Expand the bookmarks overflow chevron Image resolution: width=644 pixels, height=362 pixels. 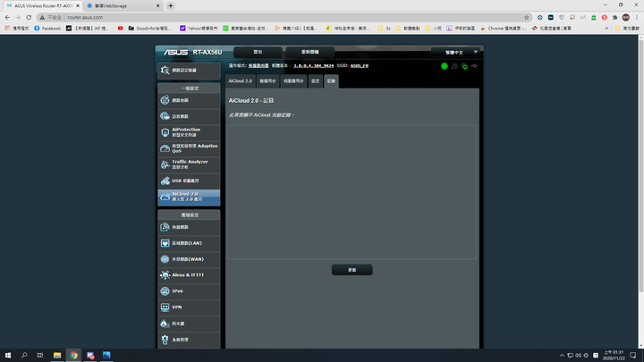click(606, 29)
